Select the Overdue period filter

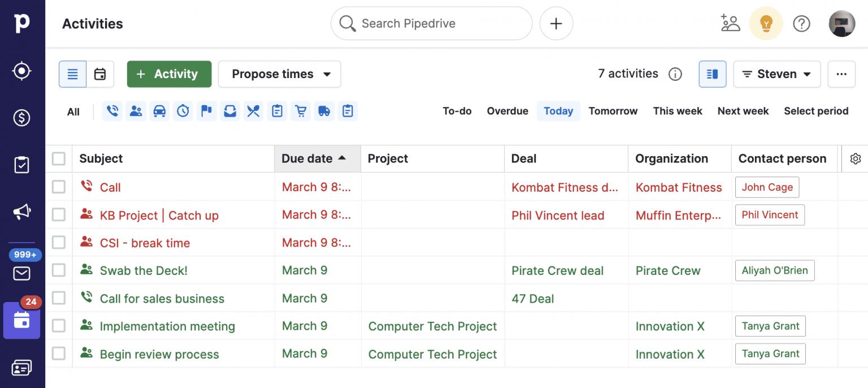[x=507, y=111]
